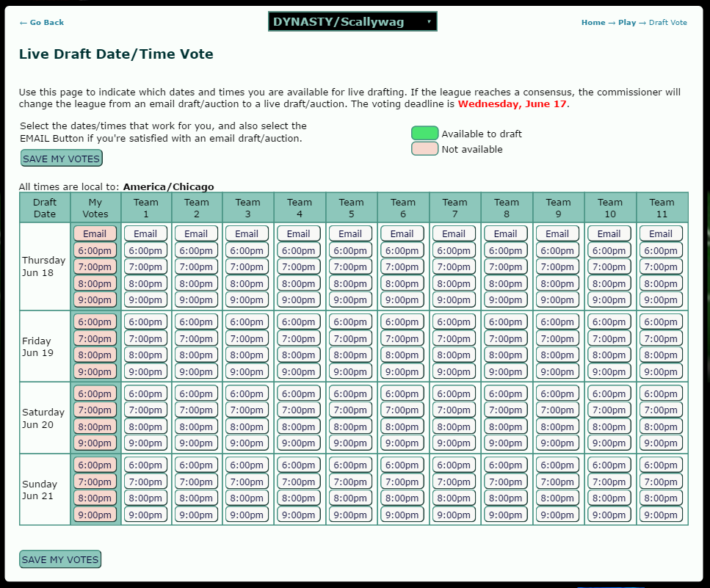The width and height of the screenshot is (710, 588).
Task: Click Team 4 Thursday 8:00pm slot
Action: 298,283
